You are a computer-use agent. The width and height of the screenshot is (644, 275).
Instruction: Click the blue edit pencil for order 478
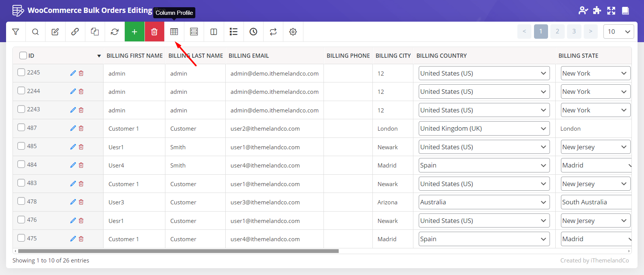73,202
